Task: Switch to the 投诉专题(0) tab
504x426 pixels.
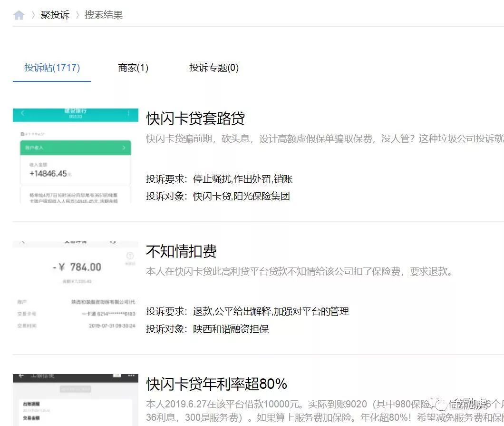Action: click(214, 68)
